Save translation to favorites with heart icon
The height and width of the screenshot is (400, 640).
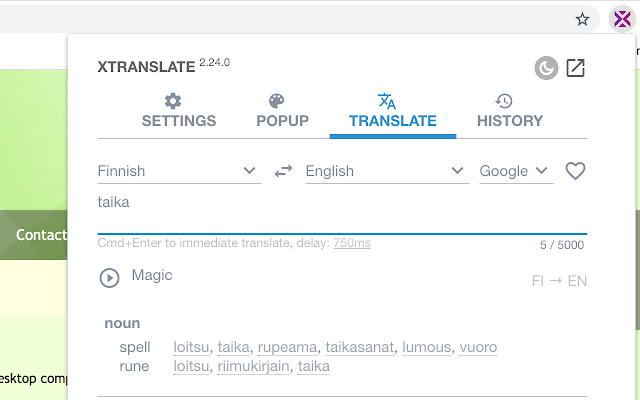[575, 171]
